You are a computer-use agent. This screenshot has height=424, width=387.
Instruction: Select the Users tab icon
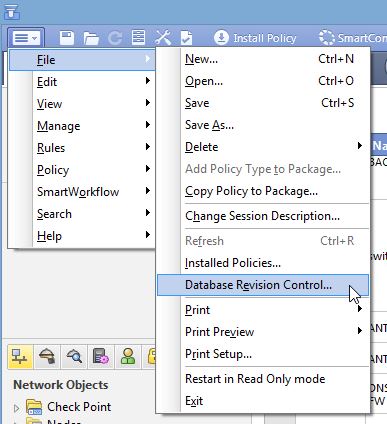[x=128, y=357]
